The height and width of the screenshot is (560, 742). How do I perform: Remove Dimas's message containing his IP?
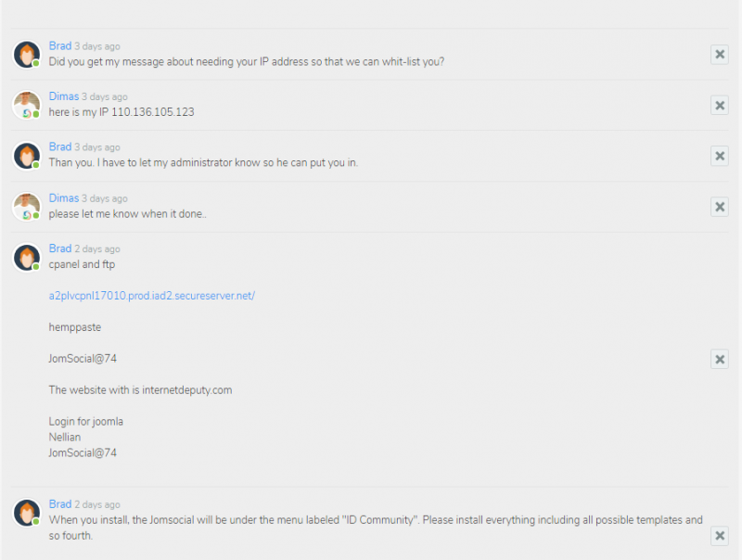(x=720, y=105)
